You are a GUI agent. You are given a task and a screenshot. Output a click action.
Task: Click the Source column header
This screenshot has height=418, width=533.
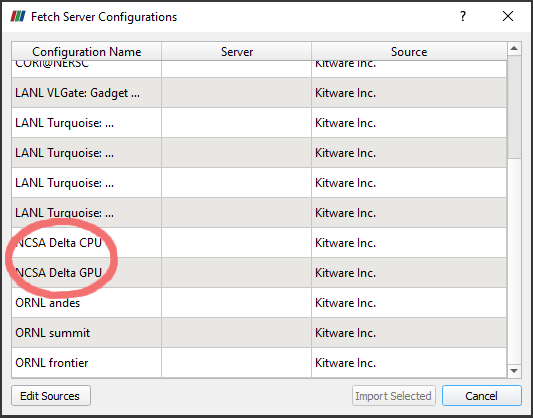point(409,52)
